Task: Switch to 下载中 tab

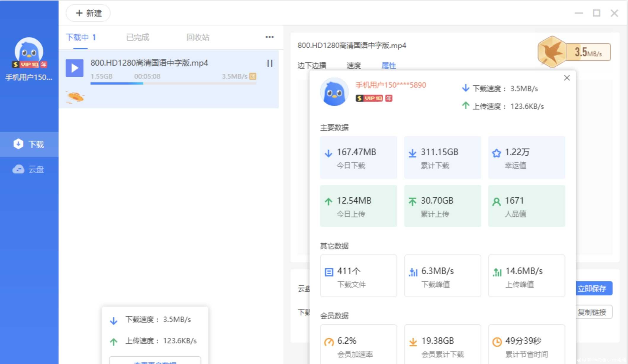Action: click(80, 37)
